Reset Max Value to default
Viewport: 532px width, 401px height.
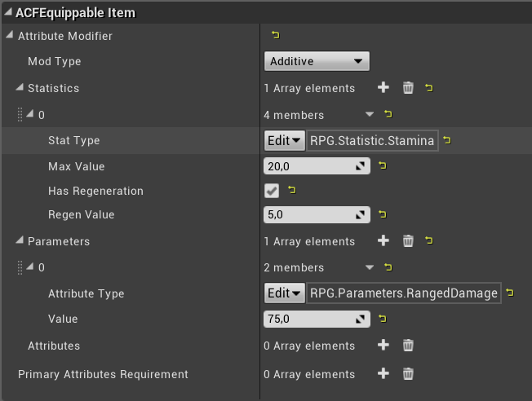click(382, 166)
